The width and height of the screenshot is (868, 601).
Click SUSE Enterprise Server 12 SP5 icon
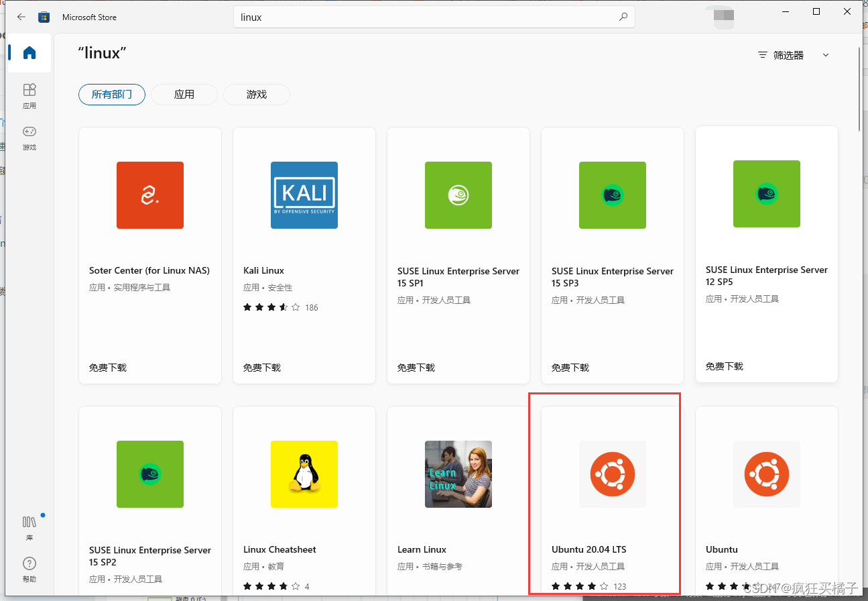coord(767,194)
